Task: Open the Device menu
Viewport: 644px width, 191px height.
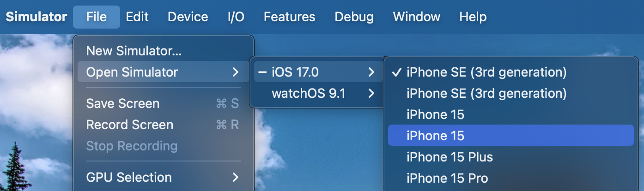Action: (188, 17)
